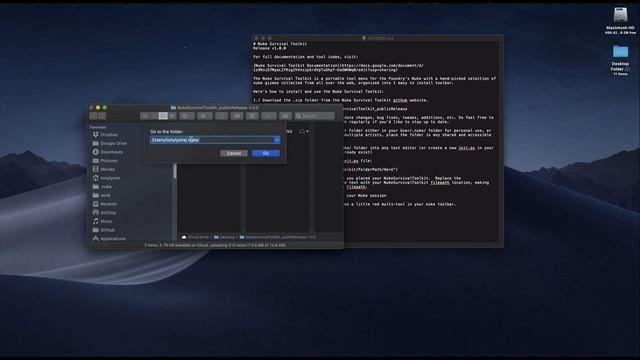The image size is (640, 360).
Task: Open the tonylyons home folder in the sidebar
Action: [x=106, y=178]
